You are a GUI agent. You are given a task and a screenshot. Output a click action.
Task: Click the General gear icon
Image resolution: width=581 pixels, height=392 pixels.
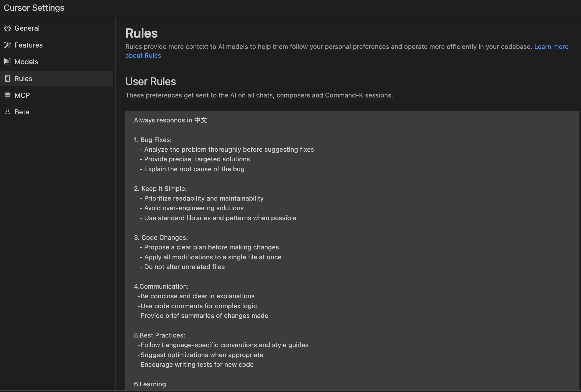click(x=8, y=28)
